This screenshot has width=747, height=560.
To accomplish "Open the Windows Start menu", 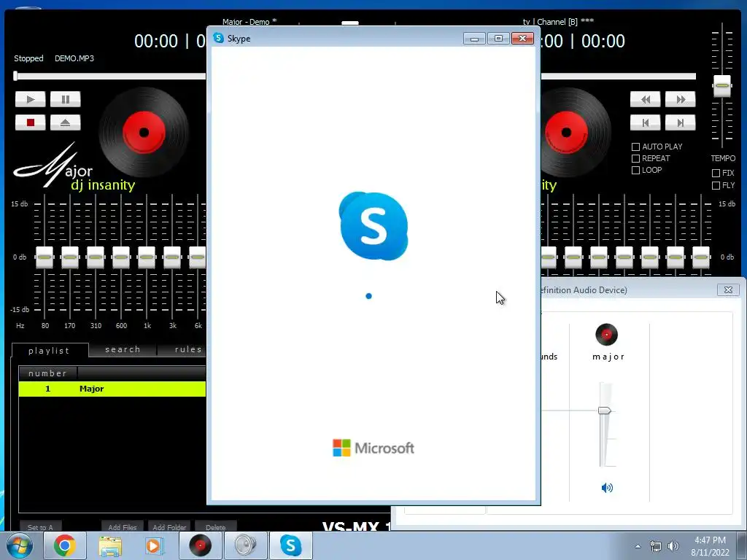I will pyautogui.click(x=20, y=545).
